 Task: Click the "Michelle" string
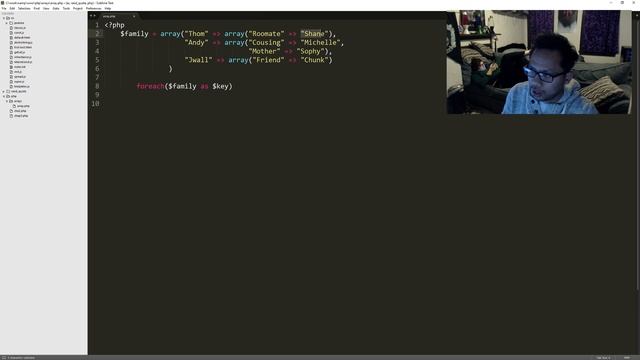click(x=320, y=42)
